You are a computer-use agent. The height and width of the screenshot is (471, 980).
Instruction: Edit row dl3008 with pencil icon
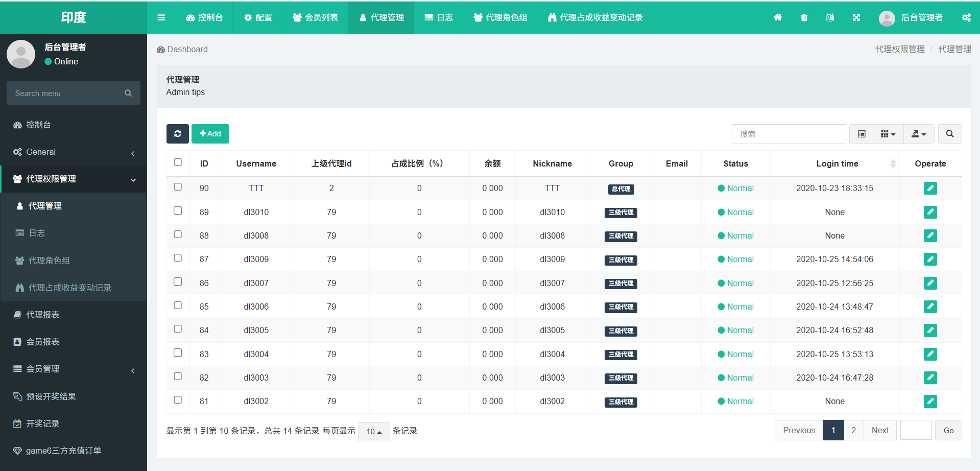[930, 235]
